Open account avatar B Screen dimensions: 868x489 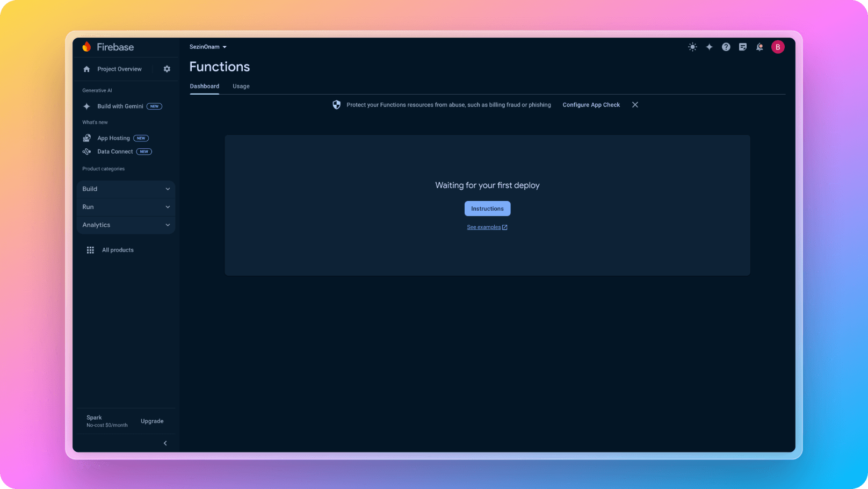click(x=778, y=47)
